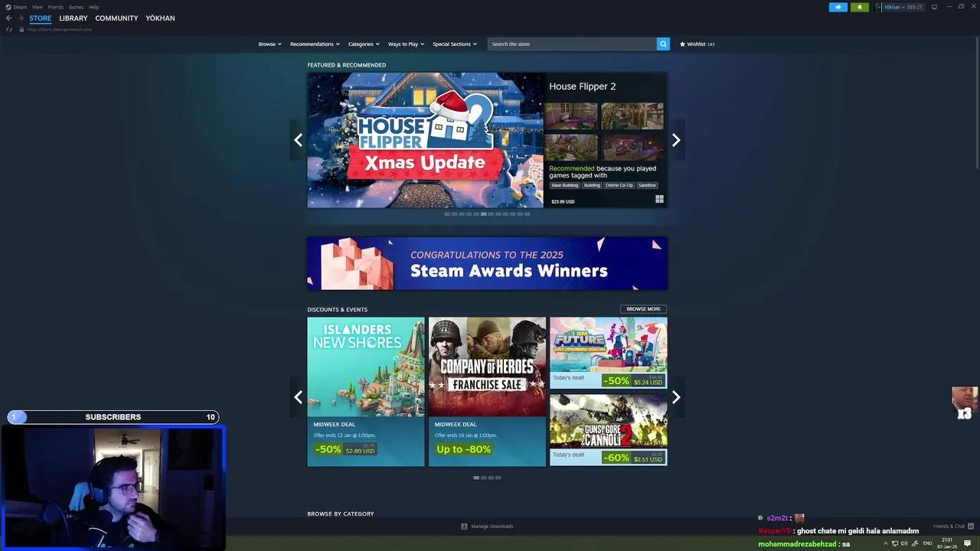The image size is (980, 551).
Task: Switch to the COMMUNITY tab
Action: coord(116,18)
